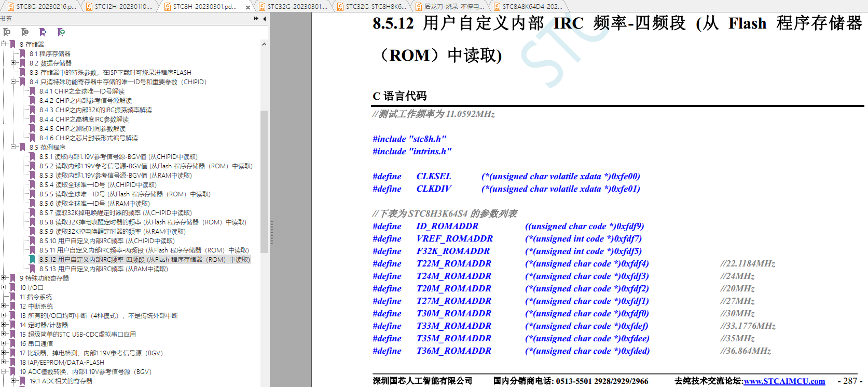Open bookmark 17 比较器，掉电检测

(x=91, y=353)
